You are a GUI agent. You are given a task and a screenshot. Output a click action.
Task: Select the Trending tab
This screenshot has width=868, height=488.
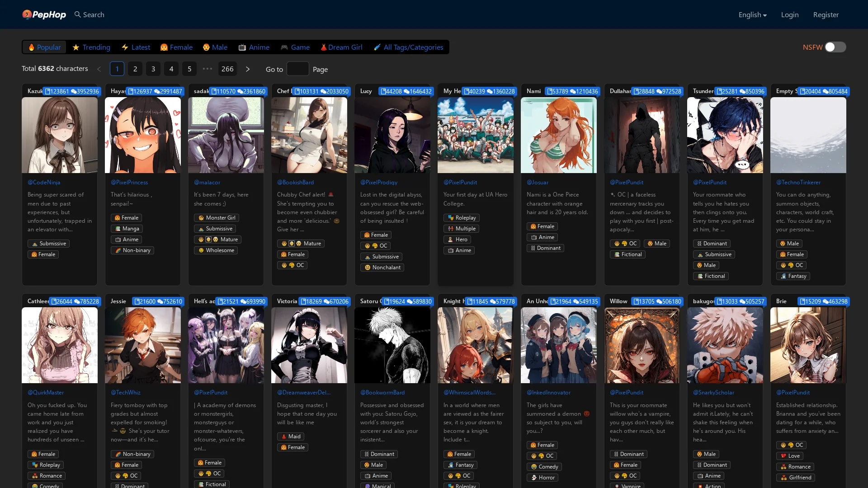(x=91, y=47)
